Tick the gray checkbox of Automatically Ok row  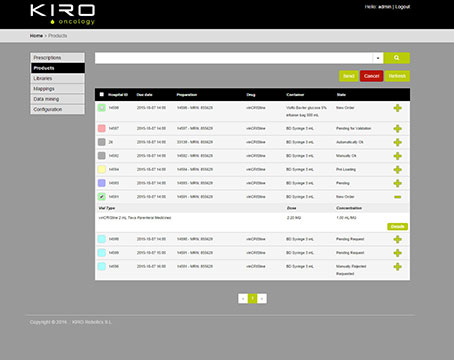tap(102, 142)
